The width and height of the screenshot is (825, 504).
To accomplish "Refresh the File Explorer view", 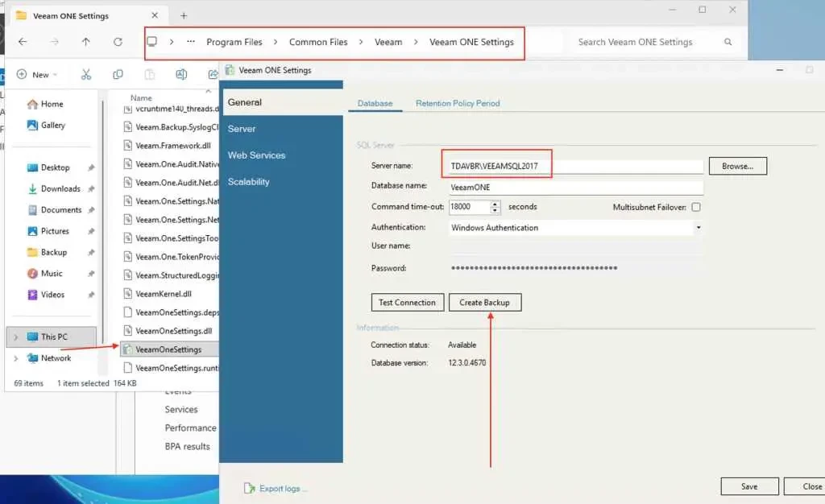I will [x=118, y=42].
